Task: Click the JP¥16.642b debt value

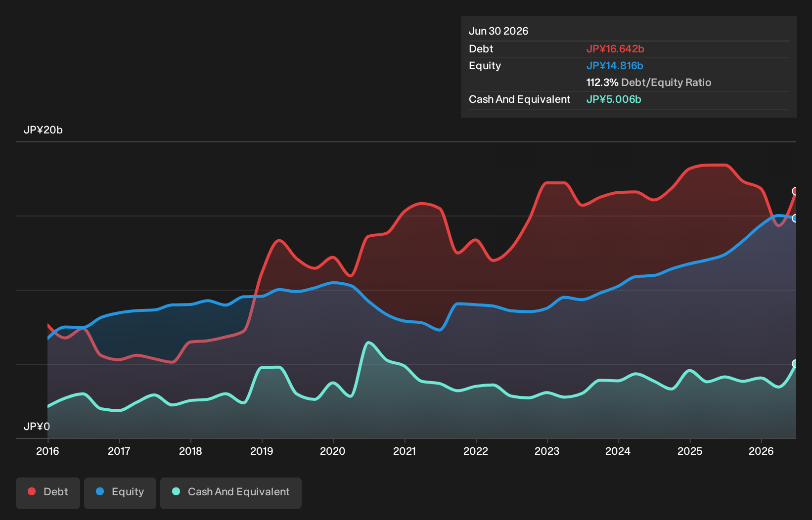Action: [615, 49]
